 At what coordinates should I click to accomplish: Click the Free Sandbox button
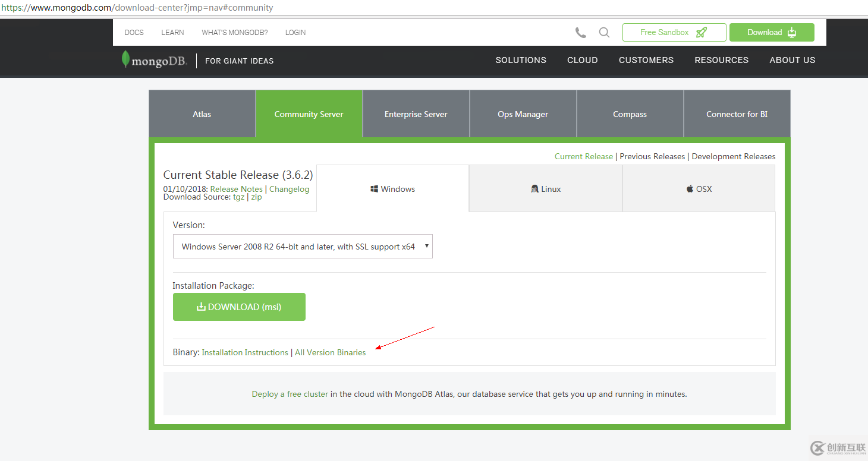coord(674,33)
